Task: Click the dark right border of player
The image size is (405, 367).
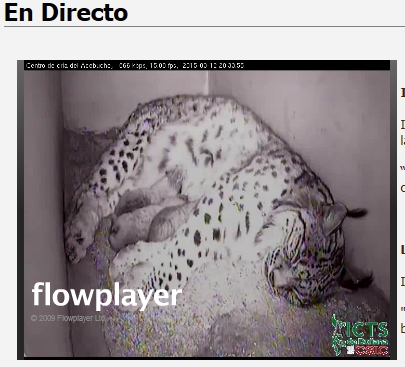Action: click(x=393, y=209)
